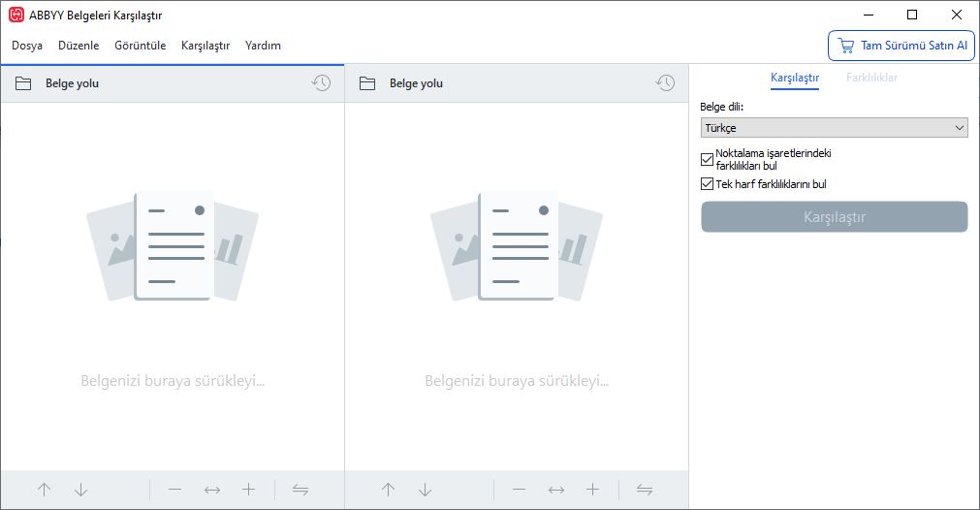The width and height of the screenshot is (980, 510).
Task: Maximize the ABBYY window
Action: [x=912, y=15]
